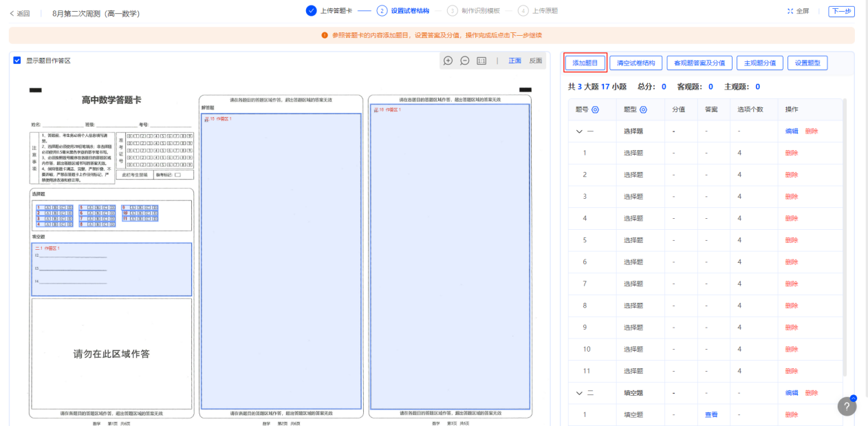Click the 操作 column header
Screen dimensions: 868x426
point(792,109)
